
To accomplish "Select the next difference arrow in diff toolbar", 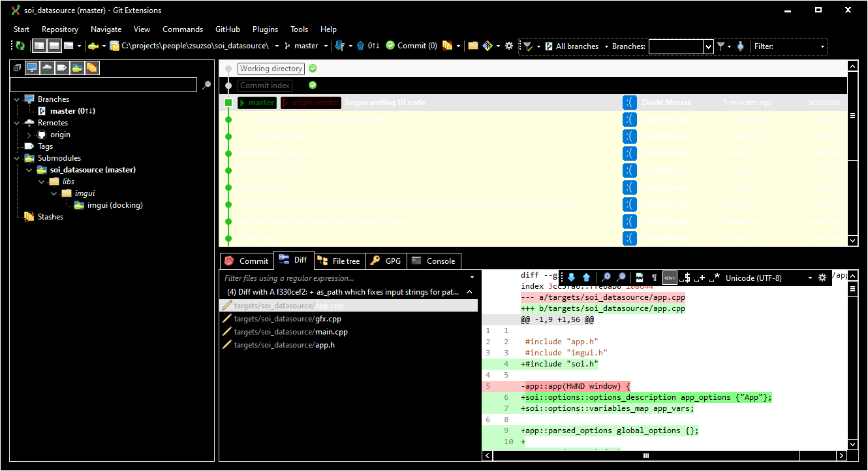I will [572, 278].
